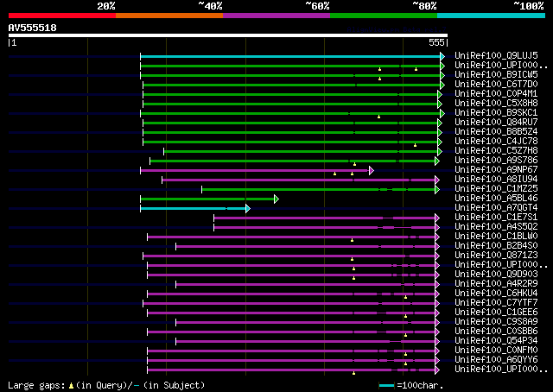This screenshot has width=553, height=392.
Task: Click the yellow gap marker under the UniRef100_B9ICW5 bar
Action: (x=379, y=79)
